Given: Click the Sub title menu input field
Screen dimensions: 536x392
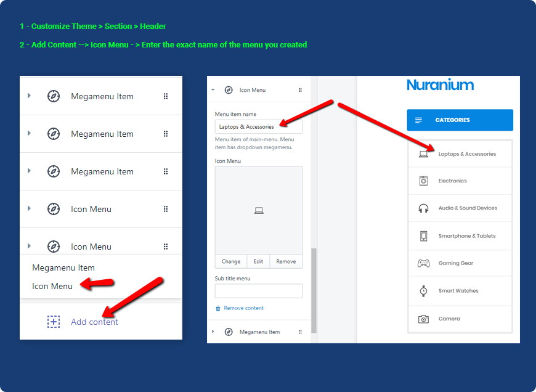Looking at the screenshot, I should tap(258, 291).
